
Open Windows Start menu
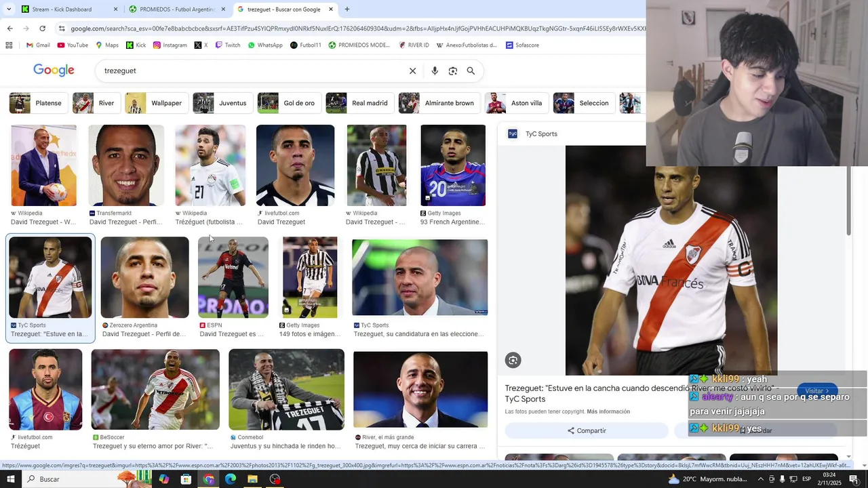coord(12,479)
